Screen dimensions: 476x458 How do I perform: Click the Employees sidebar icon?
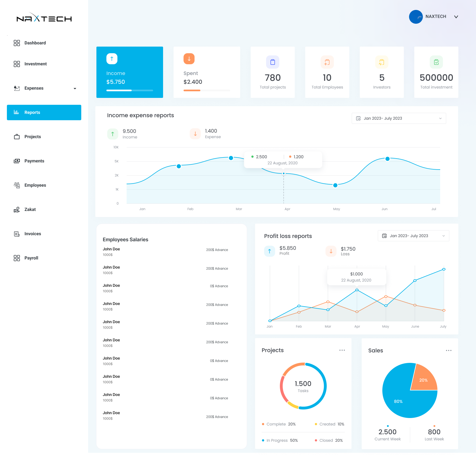17,185
